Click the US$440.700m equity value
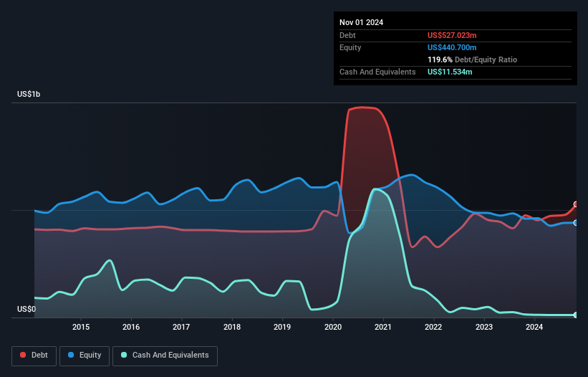This screenshot has height=377, width=588. tap(452, 47)
